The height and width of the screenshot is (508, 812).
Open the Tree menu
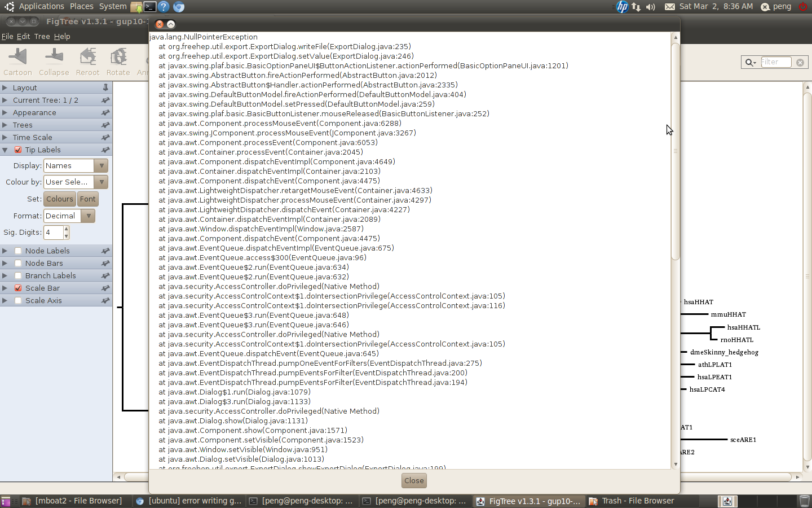pyautogui.click(x=42, y=37)
